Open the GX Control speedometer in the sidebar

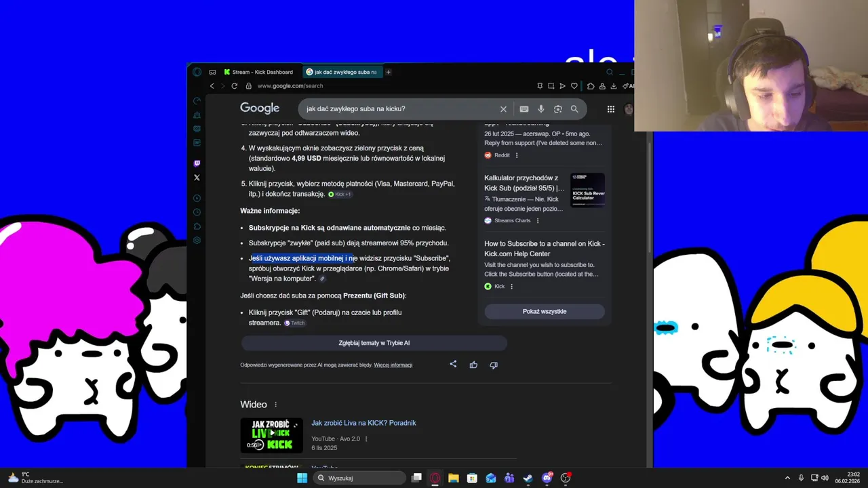(x=197, y=101)
